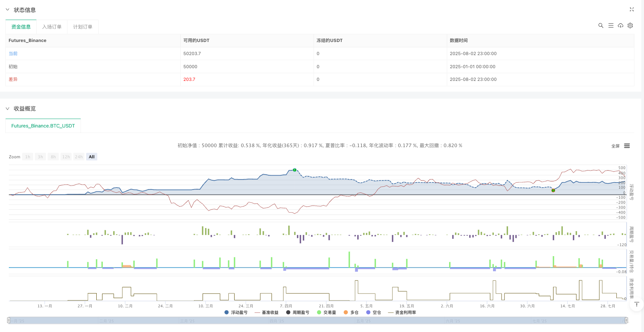Hide the 交易量 legend series
644x332 pixels.
tap(326, 312)
